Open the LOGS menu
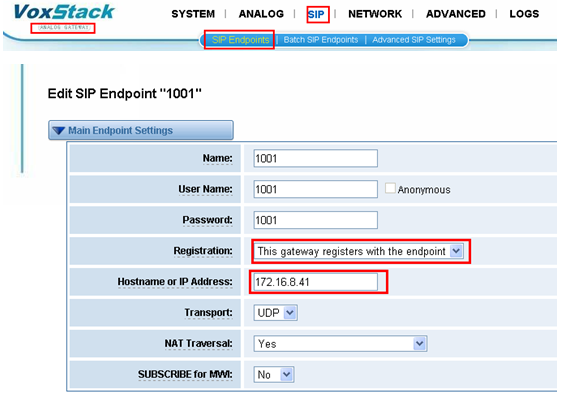 coord(524,14)
